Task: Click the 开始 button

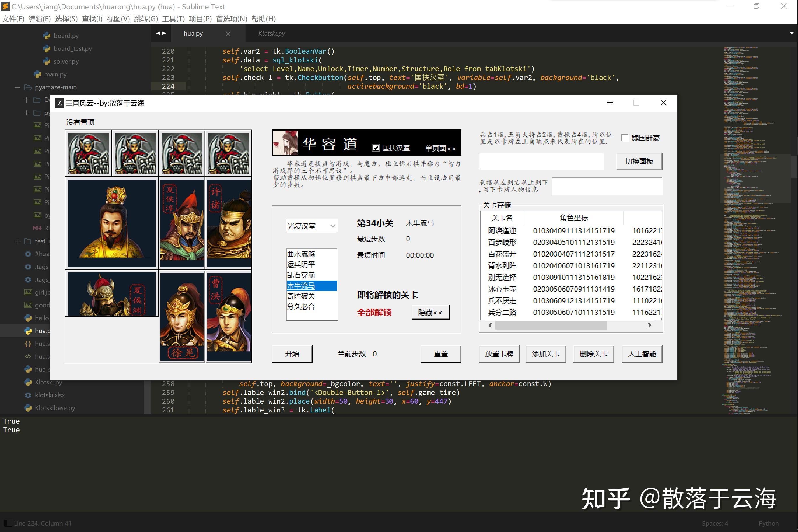Action: coord(292,354)
